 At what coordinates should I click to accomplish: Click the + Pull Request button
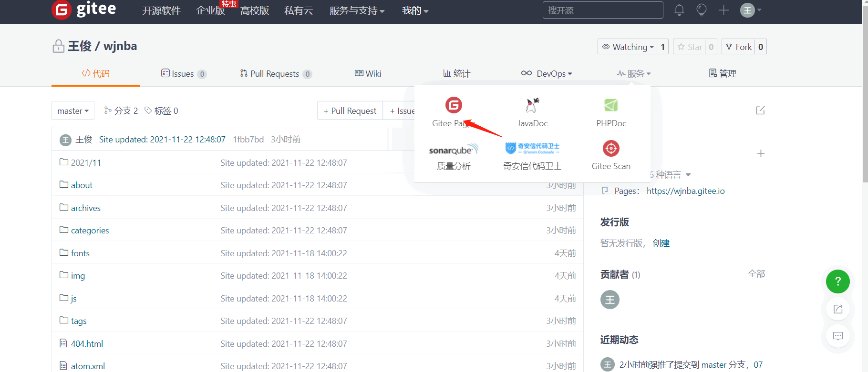tap(350, 111)
